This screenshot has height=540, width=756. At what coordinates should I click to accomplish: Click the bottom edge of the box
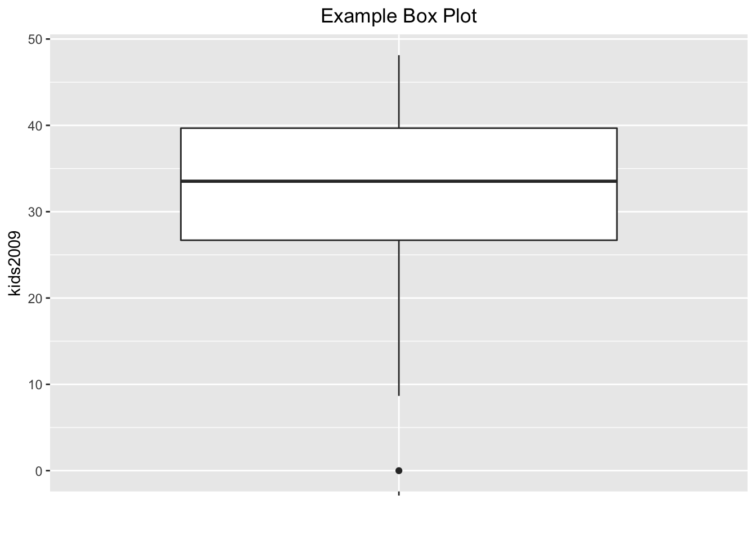point(399,240)
